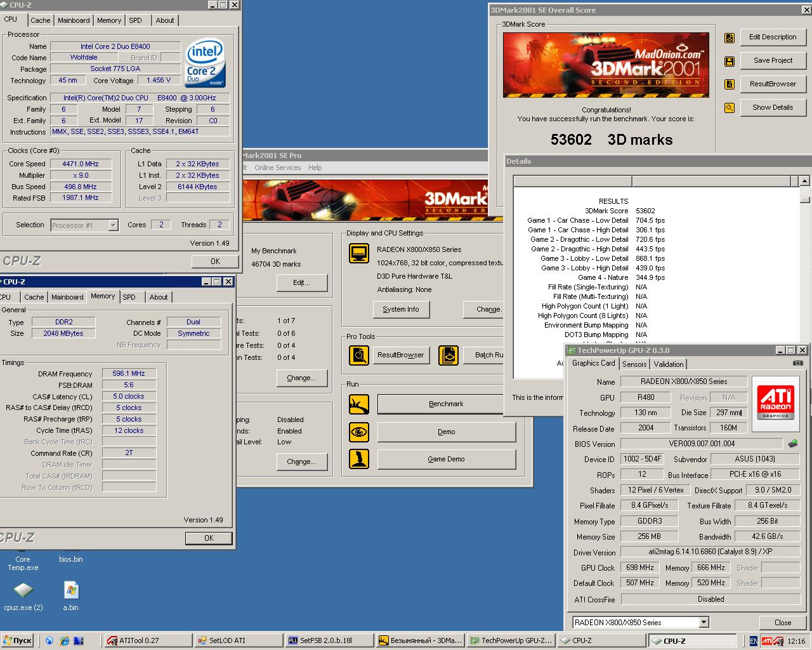Viewport: 812px width, 650px height.
Task: Click the ResultBrowser button in 3DMark score window
Action: [x=773, y=84]
